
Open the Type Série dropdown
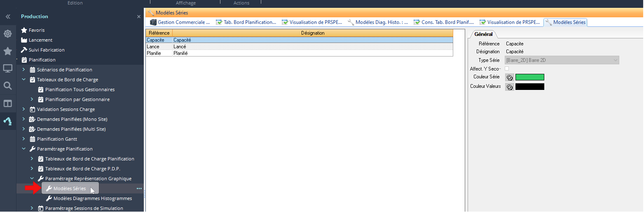click(x=562, y=60)
